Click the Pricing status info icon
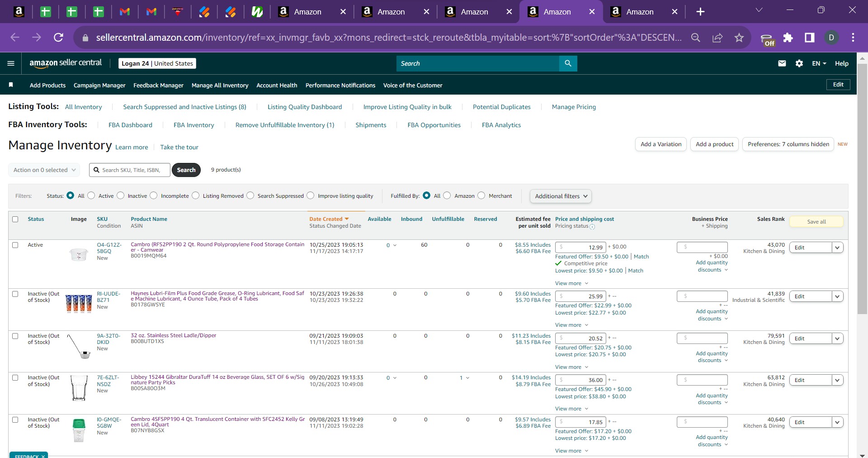868x458 pixels. point(592,226)
